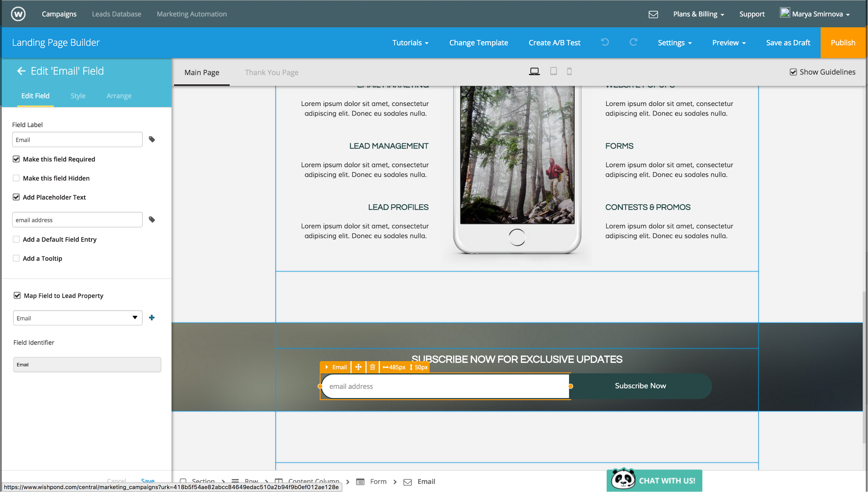Image resolution: width=868 pixels, height=492 pixels.
Task: Toggle Show Guidelines checkbox
Action: tap(793, 72)
